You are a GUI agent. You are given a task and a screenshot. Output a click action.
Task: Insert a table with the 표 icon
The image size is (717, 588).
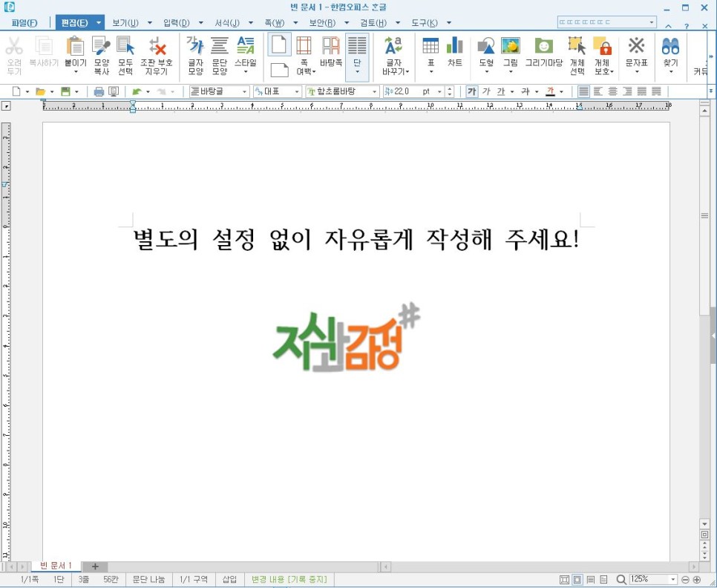[x=430, y=46]
